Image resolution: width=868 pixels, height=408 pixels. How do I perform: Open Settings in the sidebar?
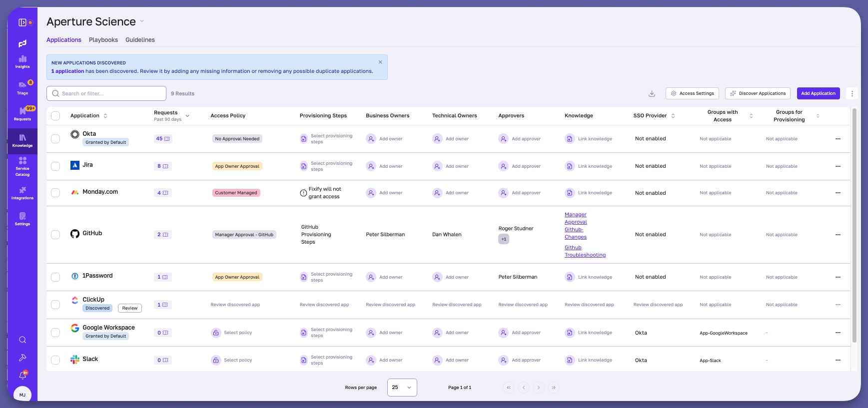(22, 219)
